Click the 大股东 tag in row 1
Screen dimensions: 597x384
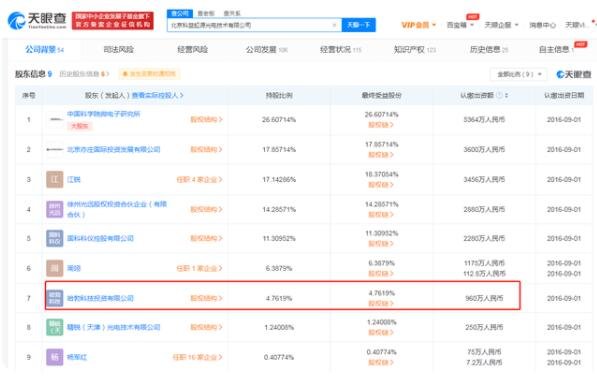coord(80,126)
